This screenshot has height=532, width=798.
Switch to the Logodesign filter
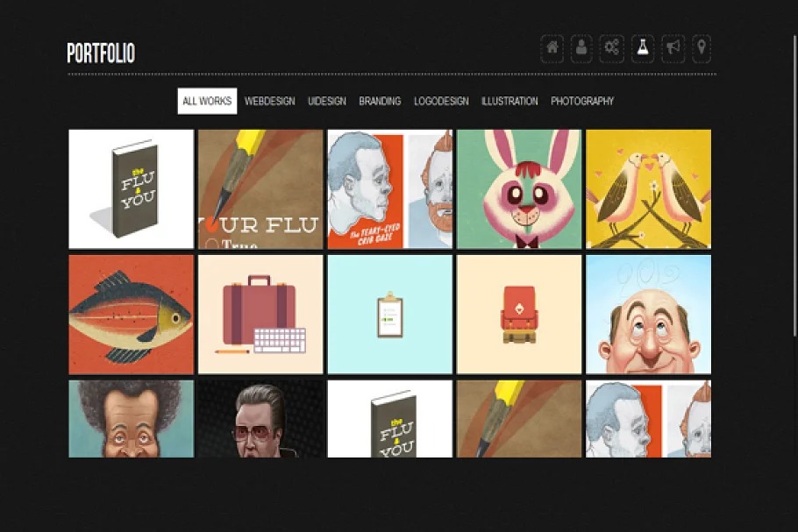tap(441, 101)
